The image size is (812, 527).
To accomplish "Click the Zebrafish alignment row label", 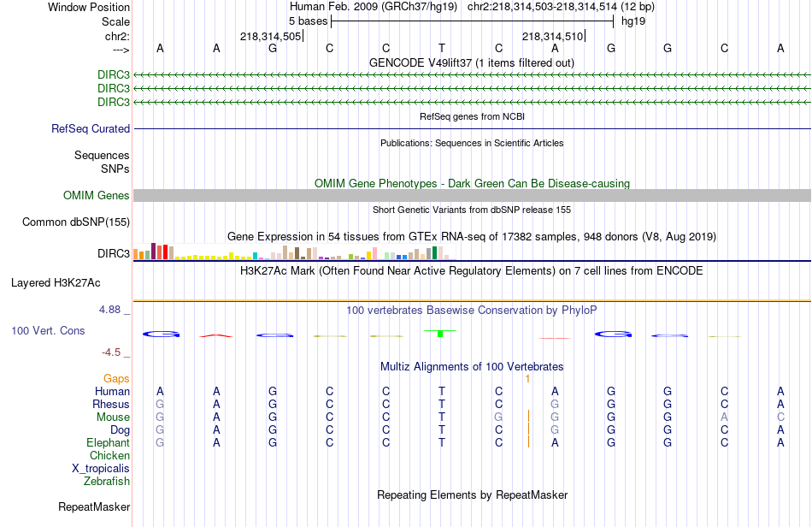I will click(x=106, y=482).
